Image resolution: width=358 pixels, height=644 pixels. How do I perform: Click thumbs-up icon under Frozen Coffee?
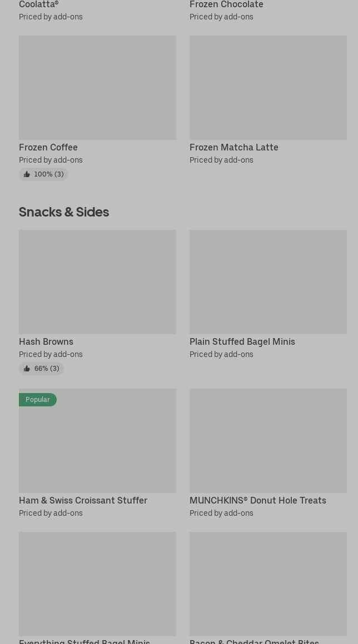(27, 174)
